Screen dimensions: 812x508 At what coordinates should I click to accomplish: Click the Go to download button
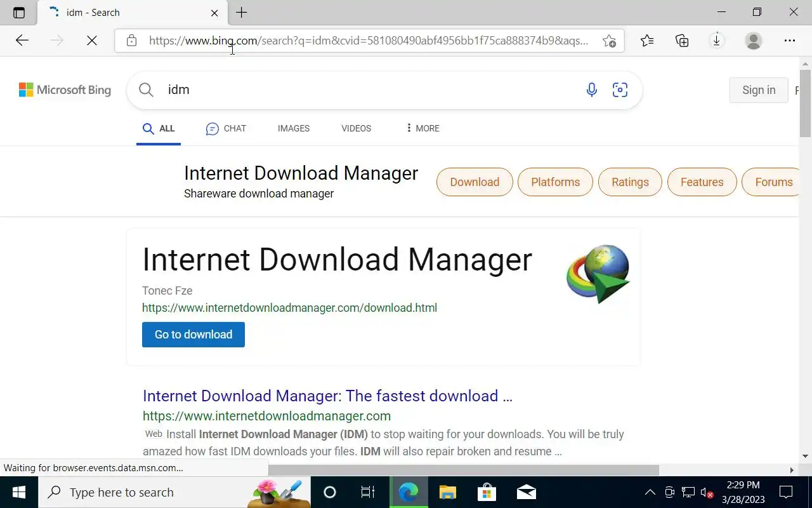(193, 335)
